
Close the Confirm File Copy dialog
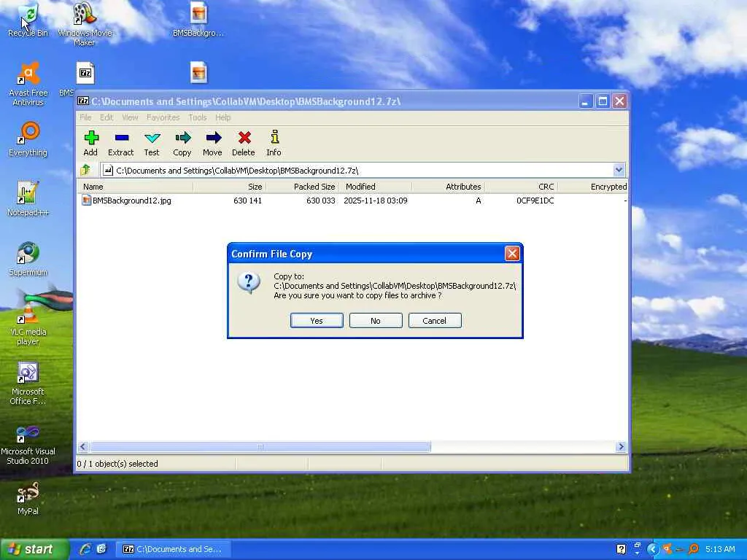point(512,253)
